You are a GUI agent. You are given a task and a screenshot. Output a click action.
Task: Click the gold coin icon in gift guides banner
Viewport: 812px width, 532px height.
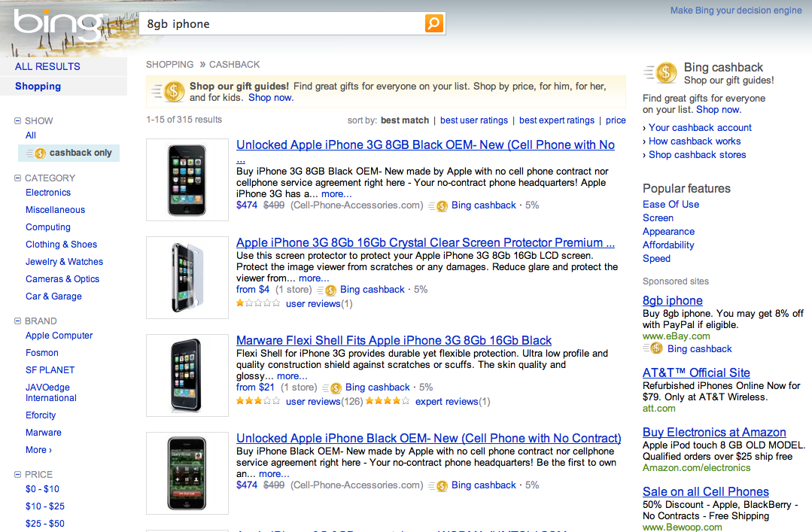pos(174,92)
